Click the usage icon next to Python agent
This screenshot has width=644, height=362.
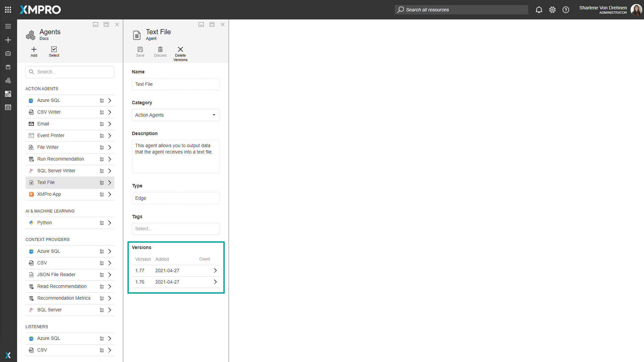[102, 223]
